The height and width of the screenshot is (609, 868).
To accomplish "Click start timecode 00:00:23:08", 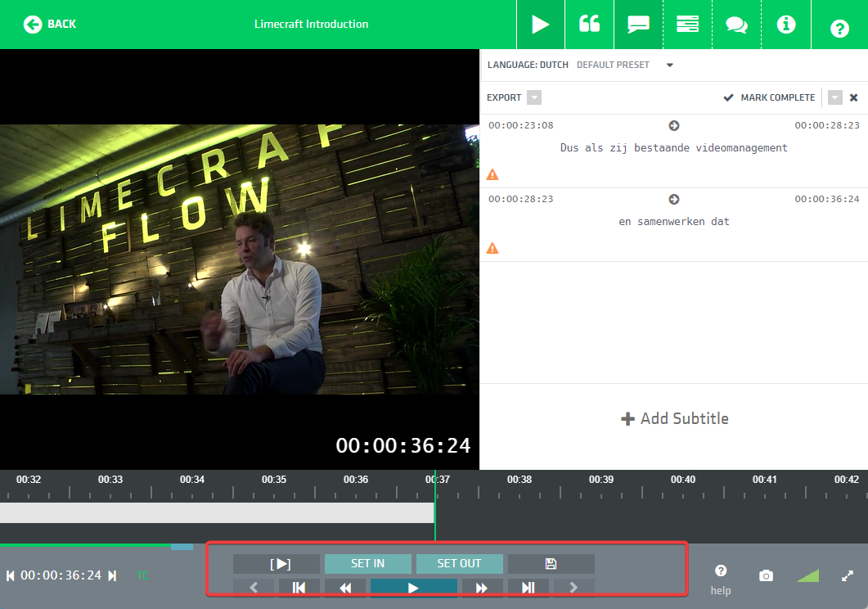I will (521, 125).
